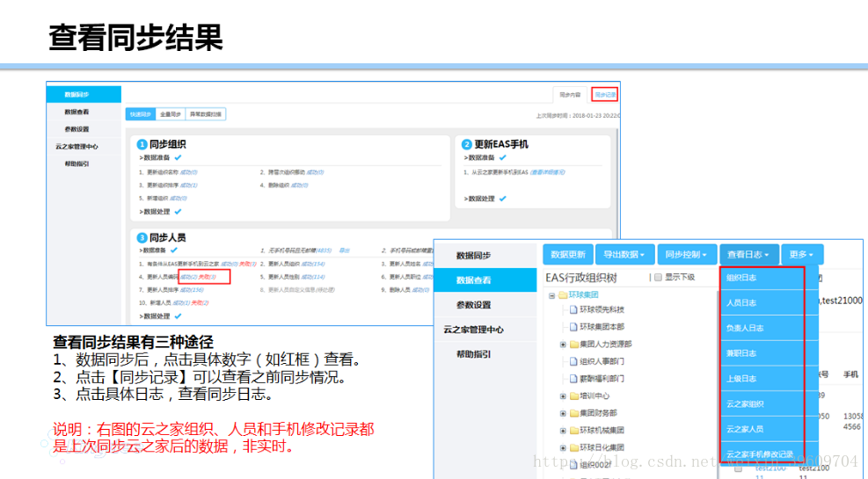Click 失败(3) link for 更新人员编码

[x=207, y=277]
